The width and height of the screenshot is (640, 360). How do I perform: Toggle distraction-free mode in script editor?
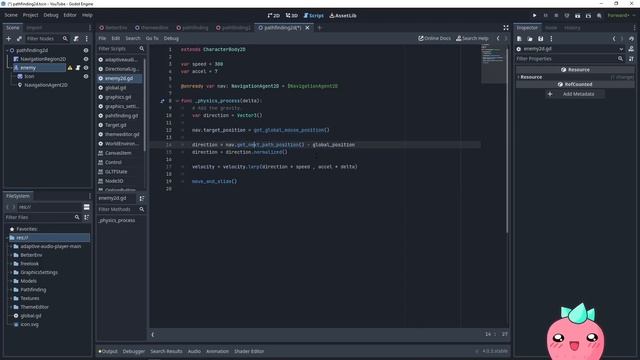click(506, 28)
